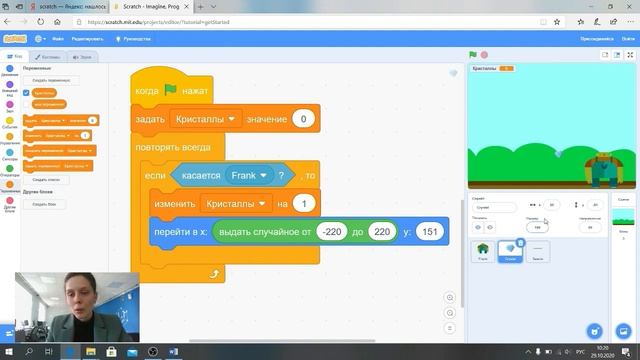Zoom in on the script workspace

pos(450,298)
